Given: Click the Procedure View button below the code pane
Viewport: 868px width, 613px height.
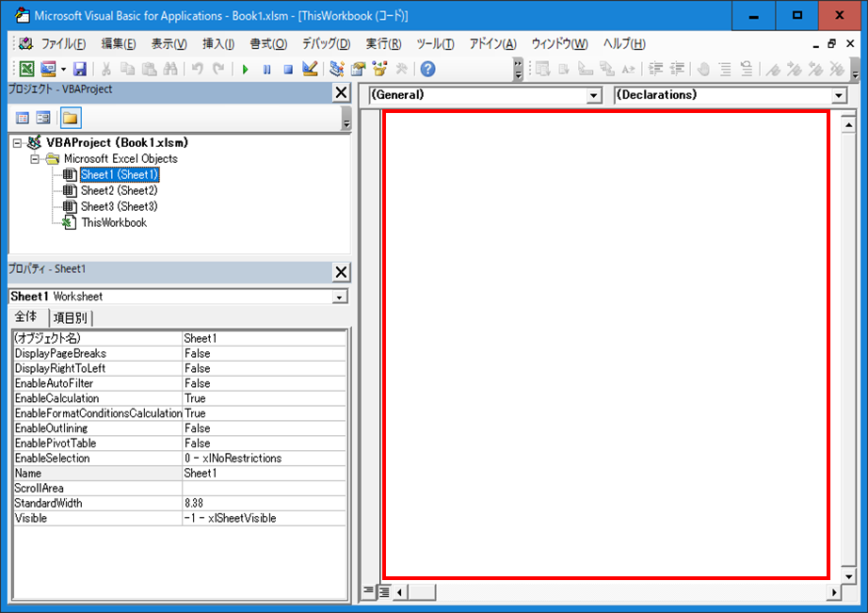Looking at the screenshot, I should point(369,591).
